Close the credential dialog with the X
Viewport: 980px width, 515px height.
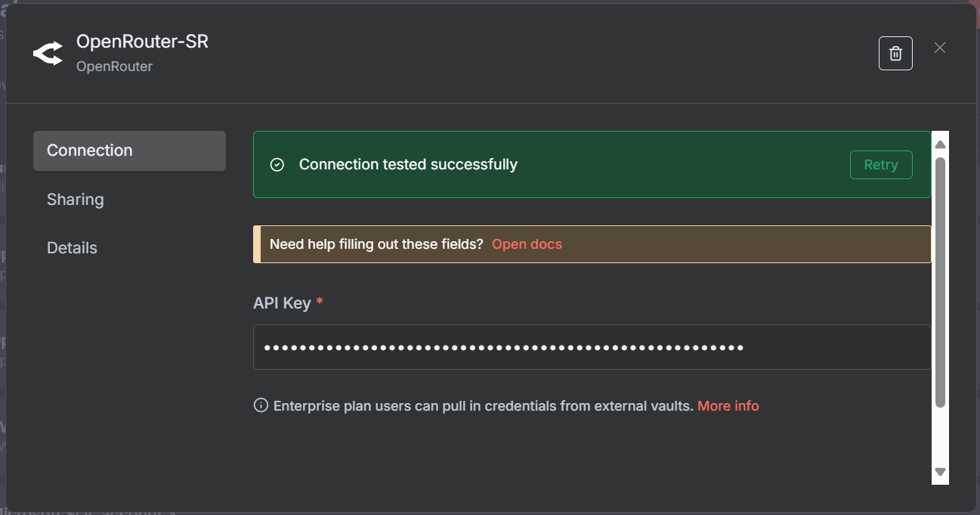[x=940, y=48]
